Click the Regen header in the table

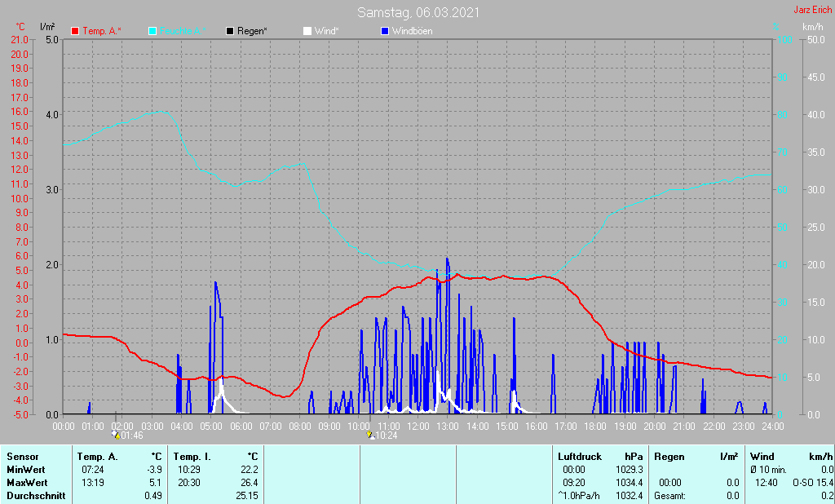click(669, 457)
